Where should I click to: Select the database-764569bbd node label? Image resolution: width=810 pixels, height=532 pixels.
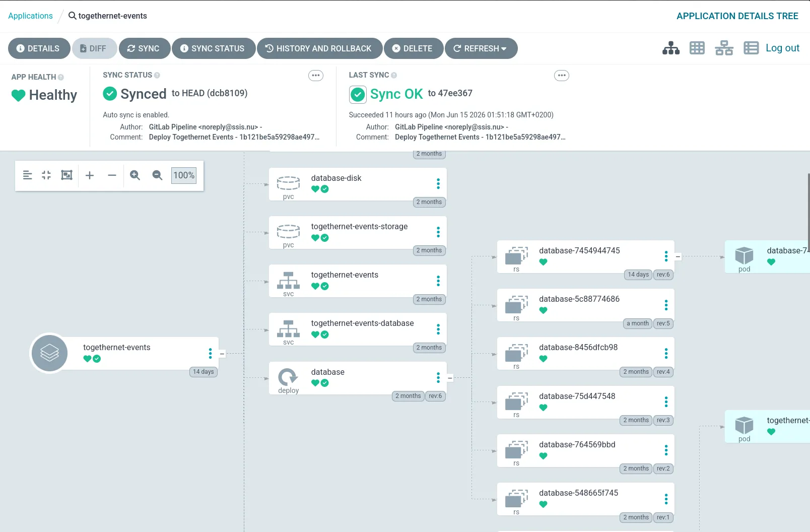point(577,444)
